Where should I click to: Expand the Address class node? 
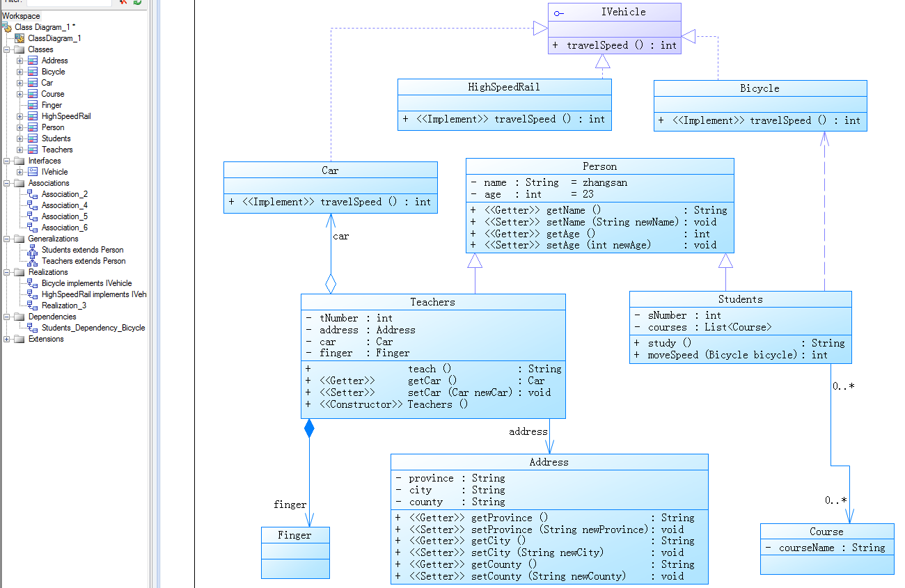pos(20,61)
